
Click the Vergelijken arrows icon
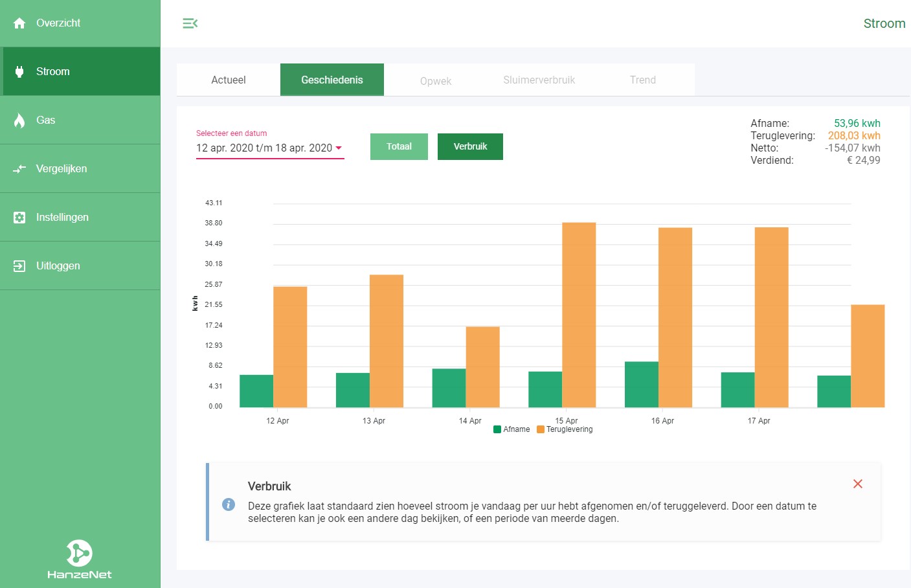pyautogui.click(x=19, y=169)
